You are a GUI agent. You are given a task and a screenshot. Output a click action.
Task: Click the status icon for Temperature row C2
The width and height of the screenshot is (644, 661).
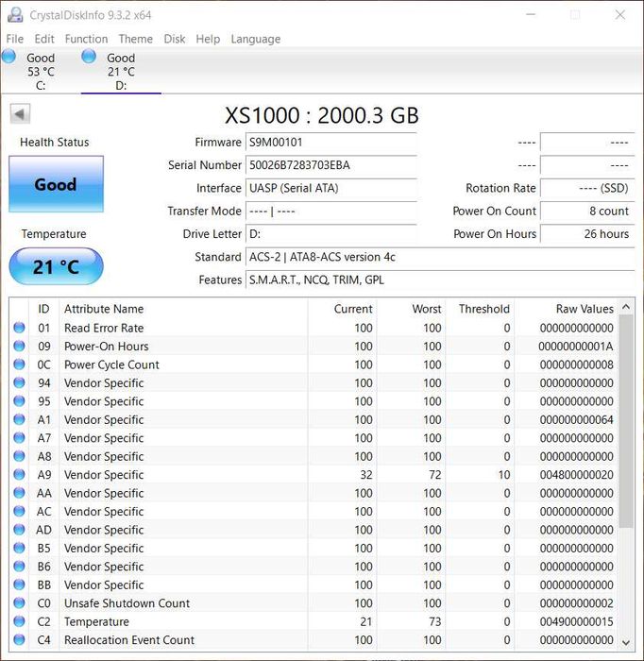click(x=20, y=621)
